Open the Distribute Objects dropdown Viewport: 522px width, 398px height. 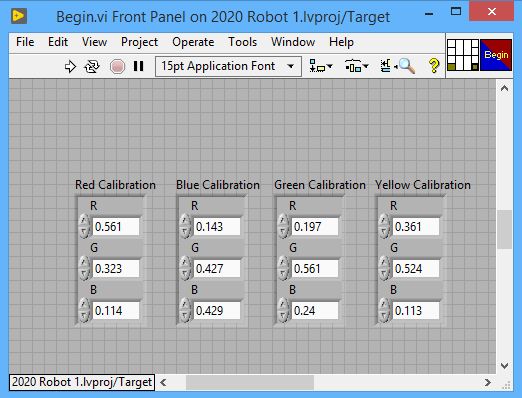coord(356,66)
